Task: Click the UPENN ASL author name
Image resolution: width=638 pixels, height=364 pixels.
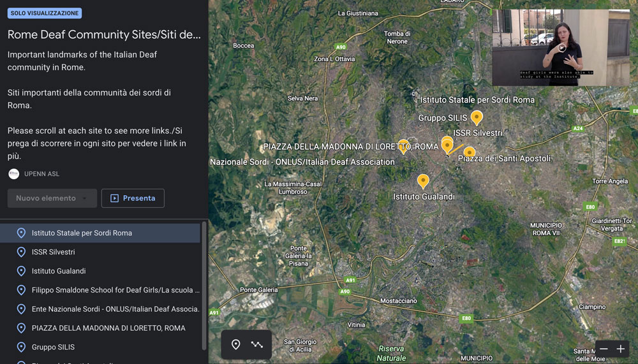Action: (x=41, y=174)
